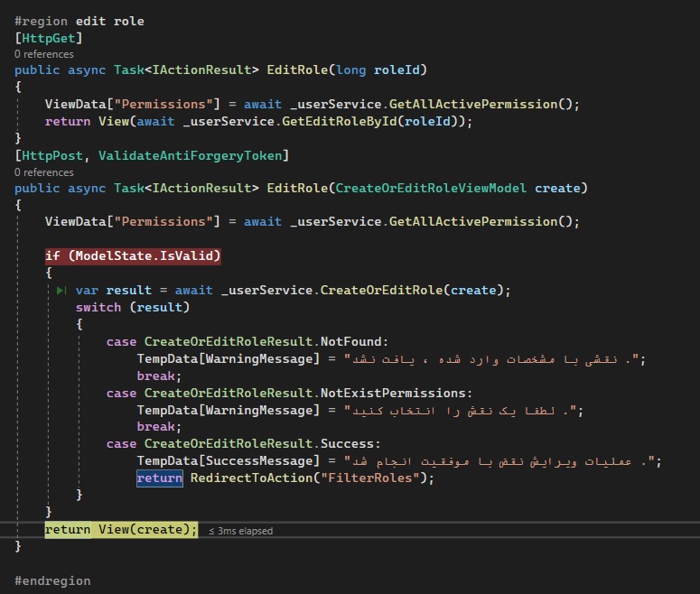
Task: Click NotFound in the first case label
Action: 350,342
